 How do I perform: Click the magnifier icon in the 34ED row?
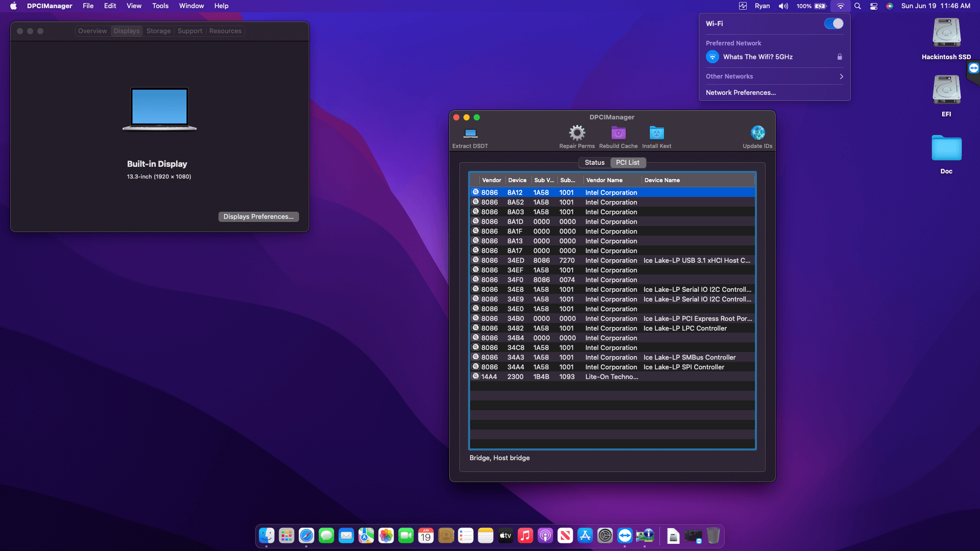(475, 260)
